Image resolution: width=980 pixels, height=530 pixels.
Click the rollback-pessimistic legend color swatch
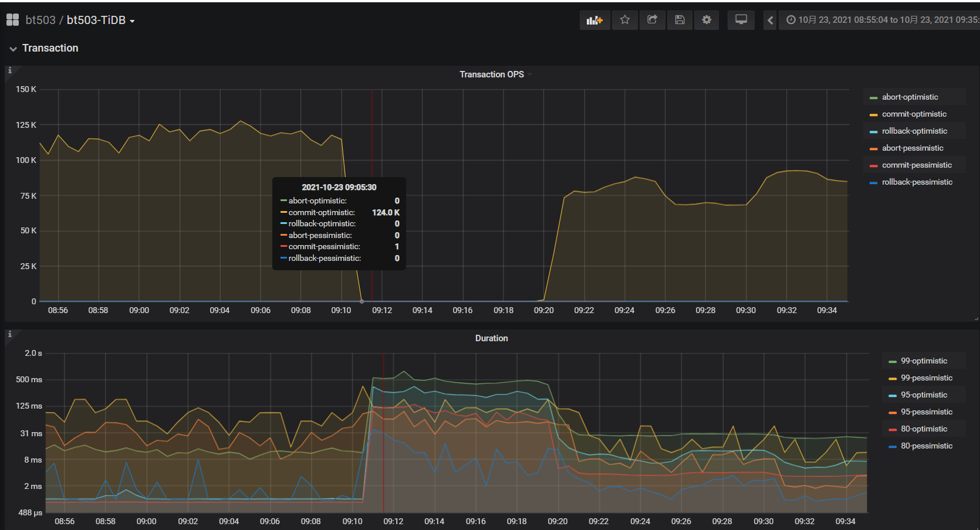click(873, 183)
